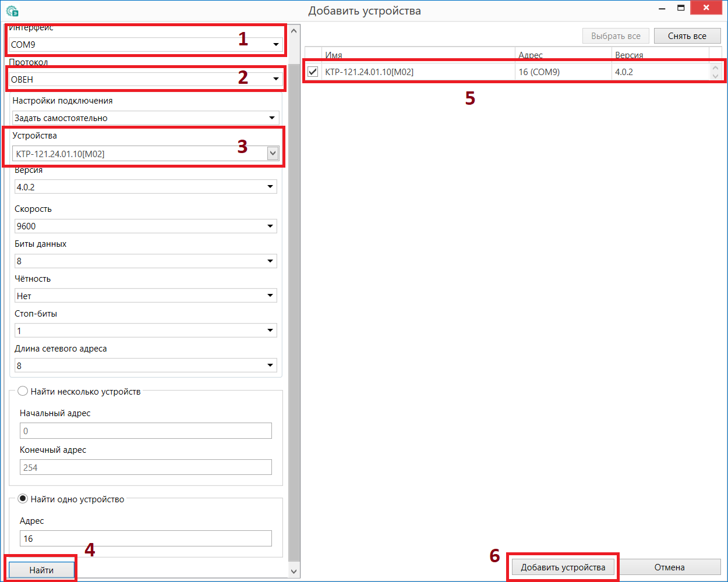Expand the Версия 4.0.2 dropdown

click(x=146, y=187)
